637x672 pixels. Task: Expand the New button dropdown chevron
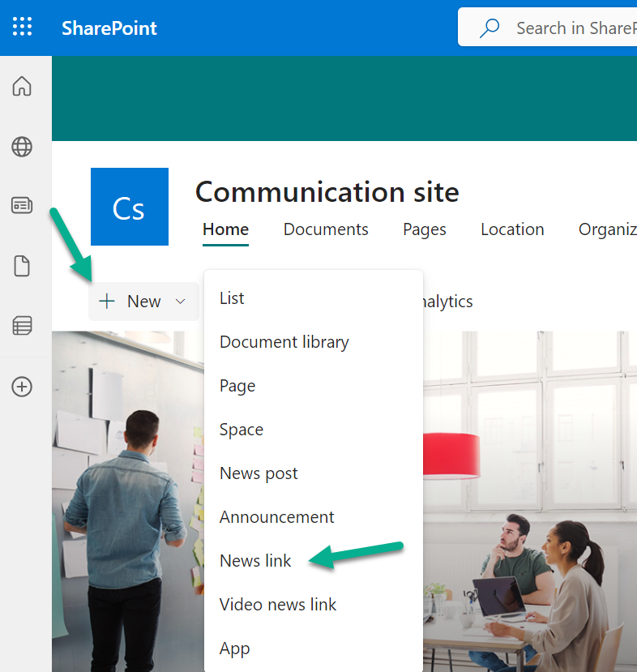tap(181, 302)
